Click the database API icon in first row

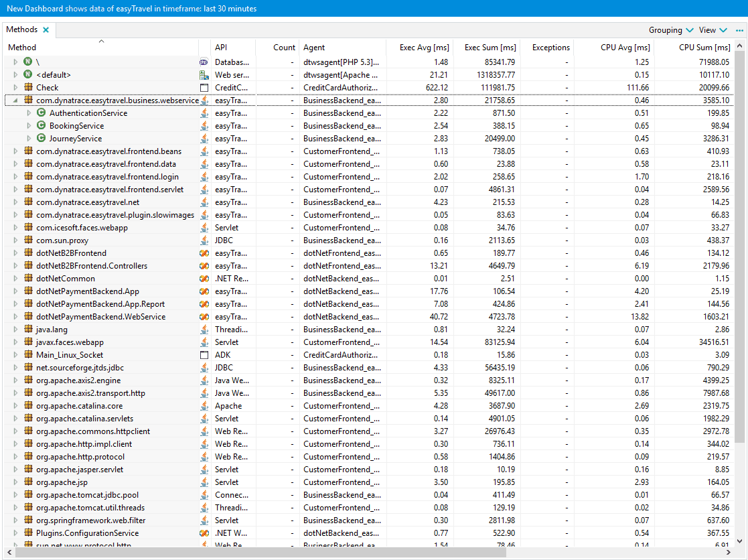204,62
